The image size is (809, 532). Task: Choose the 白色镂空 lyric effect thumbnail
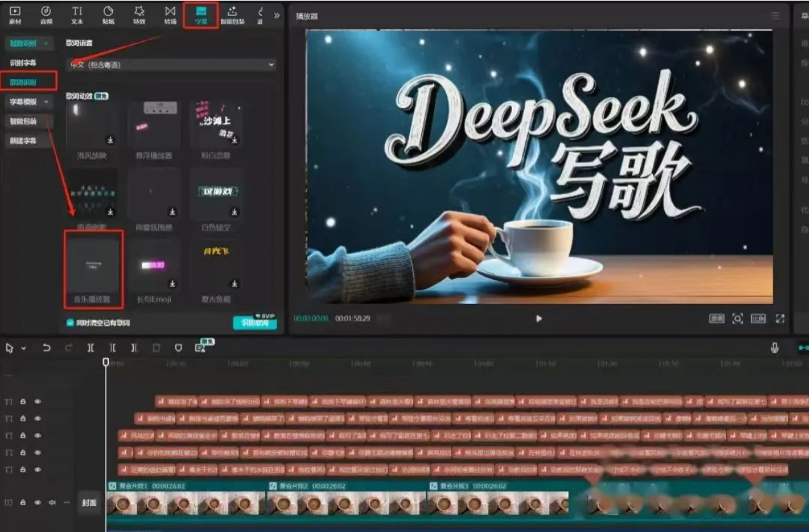216,194
